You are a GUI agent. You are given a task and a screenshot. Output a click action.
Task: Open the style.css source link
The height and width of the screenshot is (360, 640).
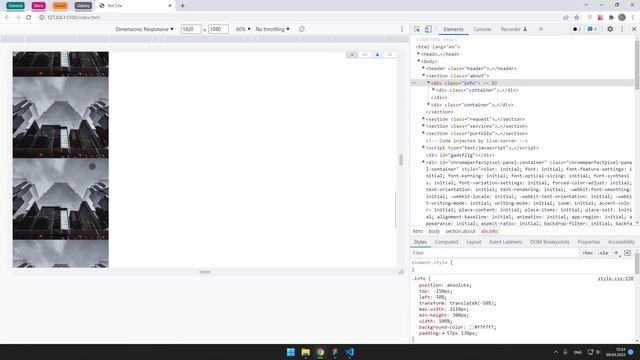pos(616,278)
